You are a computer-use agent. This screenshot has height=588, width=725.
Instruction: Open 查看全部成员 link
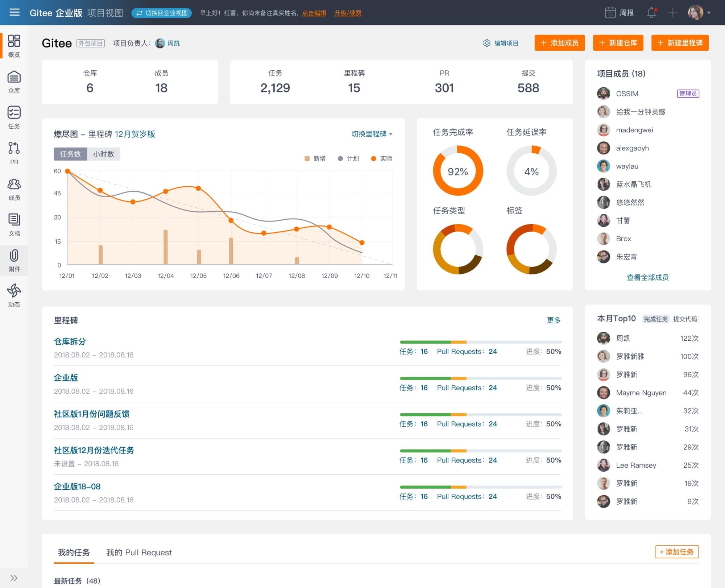pyautogui.click(x=648, y=277)
